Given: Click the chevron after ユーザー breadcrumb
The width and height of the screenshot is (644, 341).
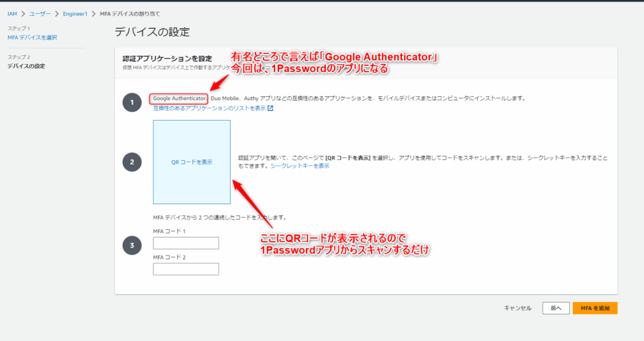Looking at the screenshot, I should (x=57, y=14).
